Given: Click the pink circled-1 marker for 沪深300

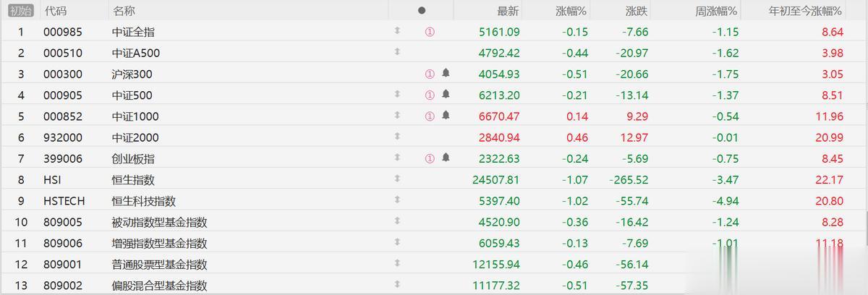Looking at the screenshot, I should tap(429, 74).
